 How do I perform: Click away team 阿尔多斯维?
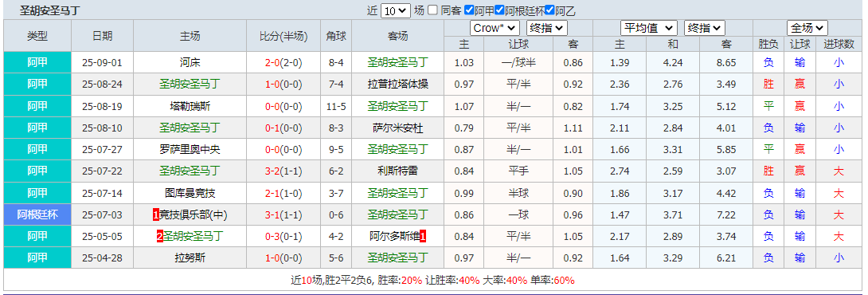[x=393, y=237]
